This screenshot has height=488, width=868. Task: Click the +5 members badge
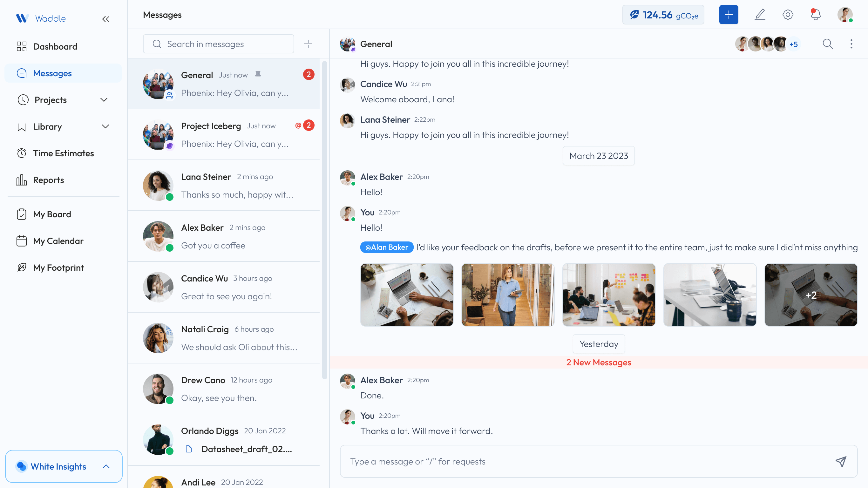pos(794,44)
